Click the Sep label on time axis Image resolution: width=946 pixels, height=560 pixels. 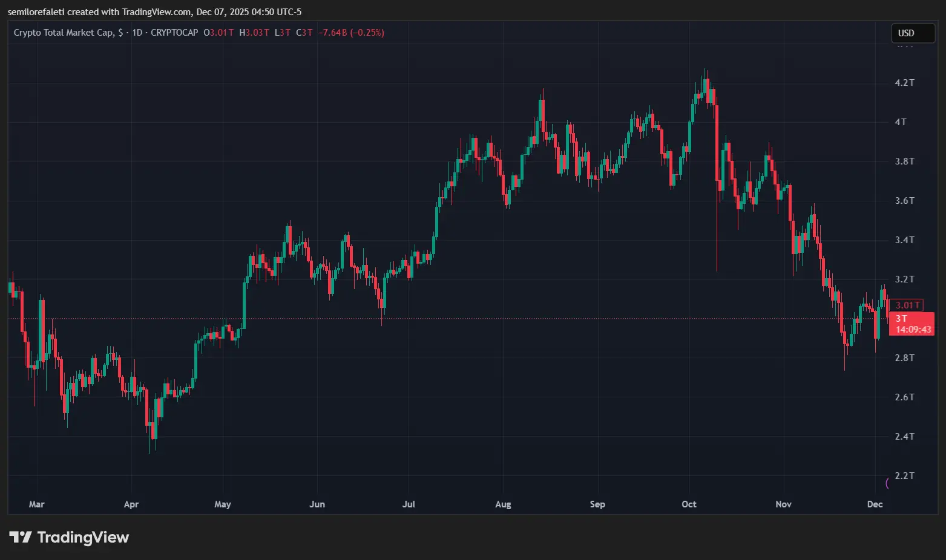coord(597,504)
